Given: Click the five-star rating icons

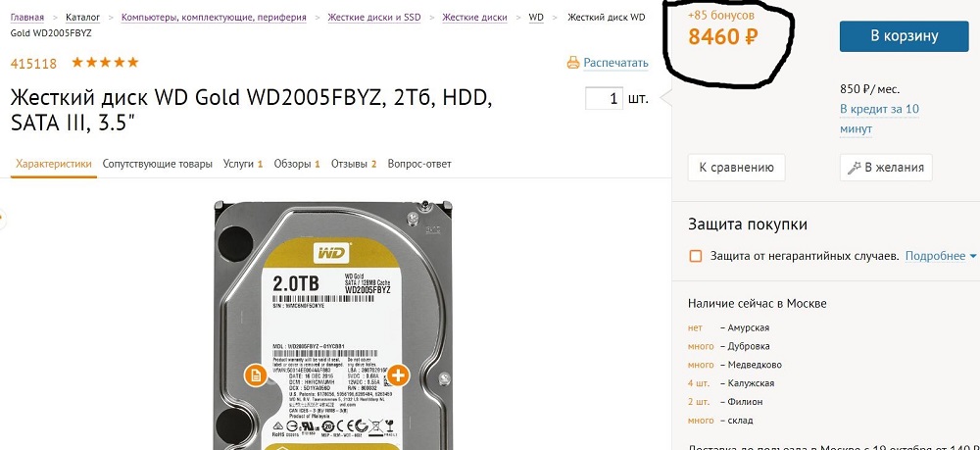Looking at the screenshot, I should [x=105, y=63].
